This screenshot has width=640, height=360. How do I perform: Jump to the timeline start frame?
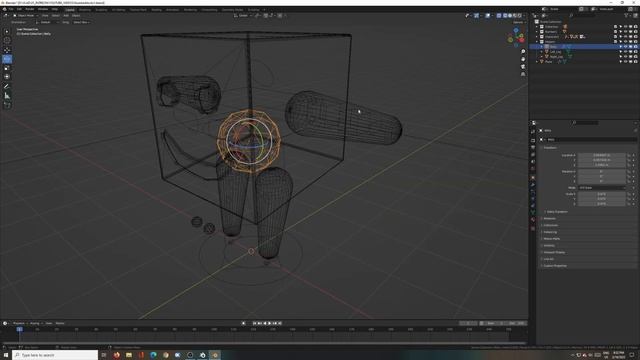coord(254,323)
